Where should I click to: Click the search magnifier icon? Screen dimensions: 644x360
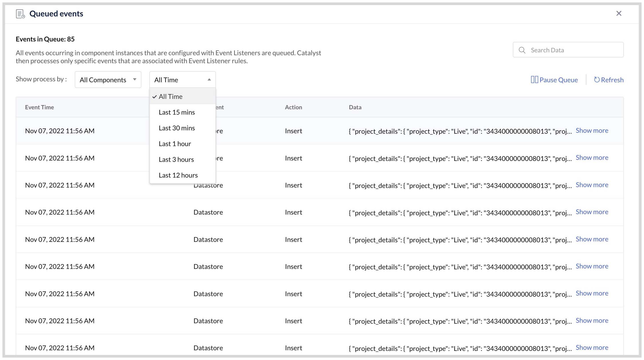(x=522, y=50)
